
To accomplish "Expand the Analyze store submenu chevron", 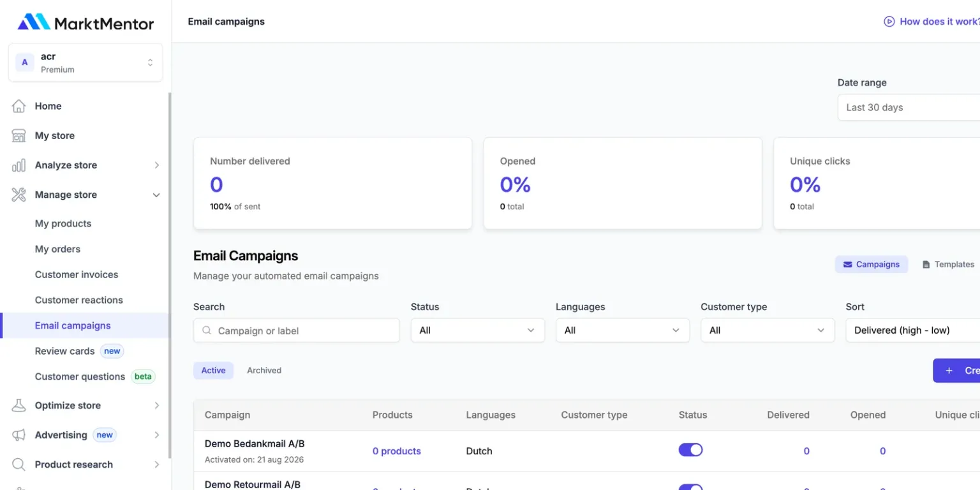I will (x=156, y=165).
